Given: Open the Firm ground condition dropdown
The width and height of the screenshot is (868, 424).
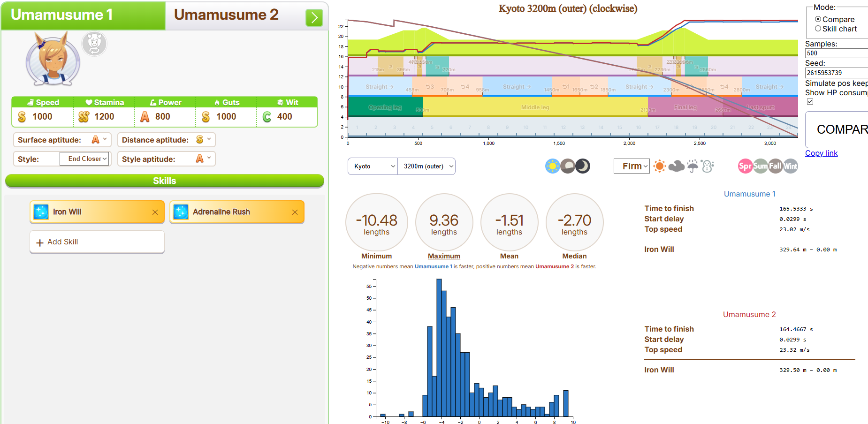Looking at the screenshot, I should [632, 166].
